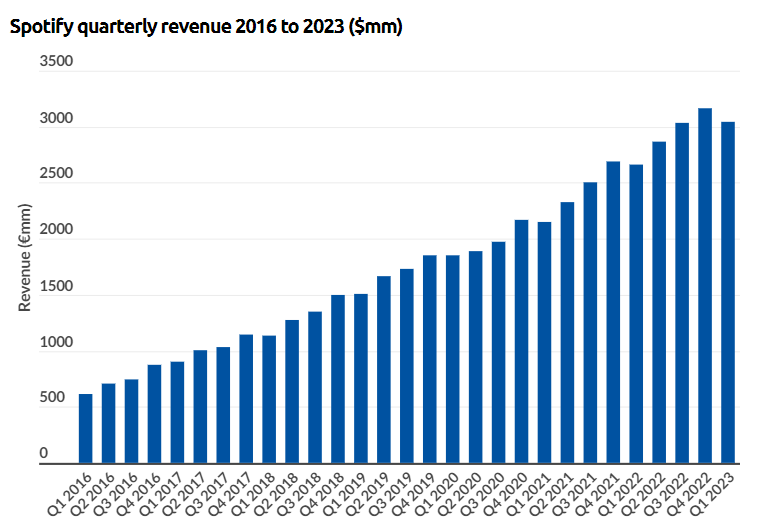775x532 pixels.
Task: Click the 0 y-axis value
Action: pyautogui.click(x=44, y=452)
